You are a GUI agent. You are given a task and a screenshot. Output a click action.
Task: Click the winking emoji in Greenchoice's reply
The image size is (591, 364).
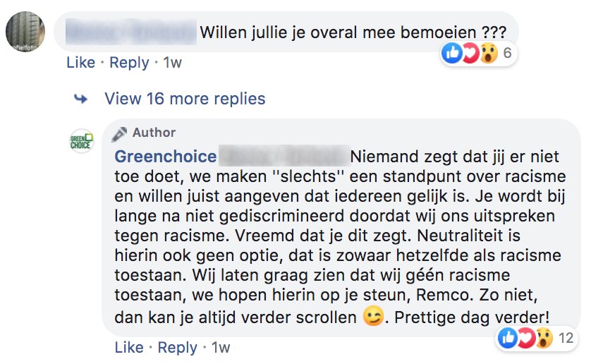[372, 317]
